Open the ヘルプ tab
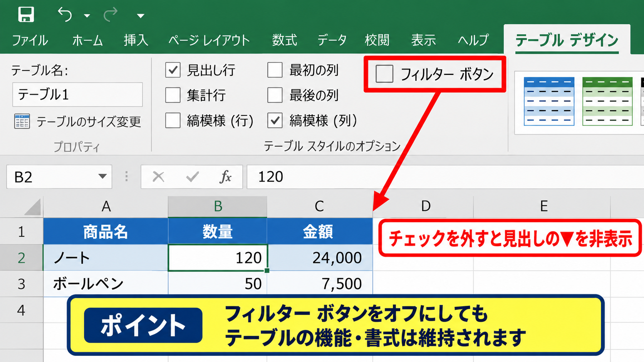Image resolution: width=644 pixels, height=362 pixels. (473, 40)
